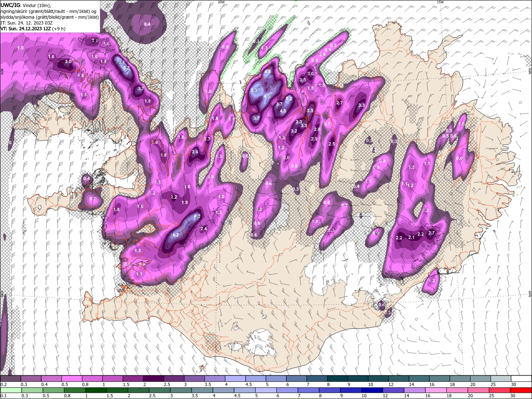Screen dimensions: 532x399
Task: Select the violet swatch labeled 12 in lower legend
Action: coord(393,390)
